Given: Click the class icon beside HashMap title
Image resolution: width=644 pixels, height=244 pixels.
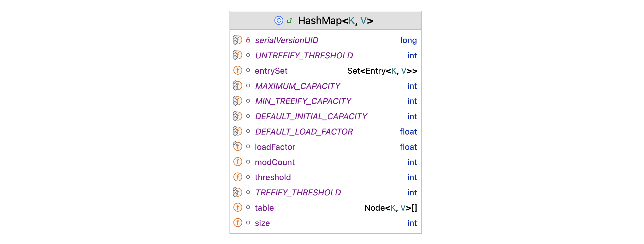Looking at the screenshot, I should coord(278,21).
